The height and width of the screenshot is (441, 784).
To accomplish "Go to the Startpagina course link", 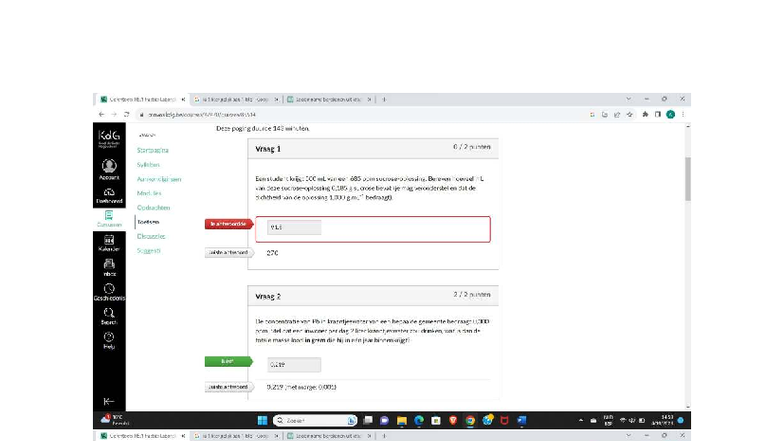I will pos(154,150).
